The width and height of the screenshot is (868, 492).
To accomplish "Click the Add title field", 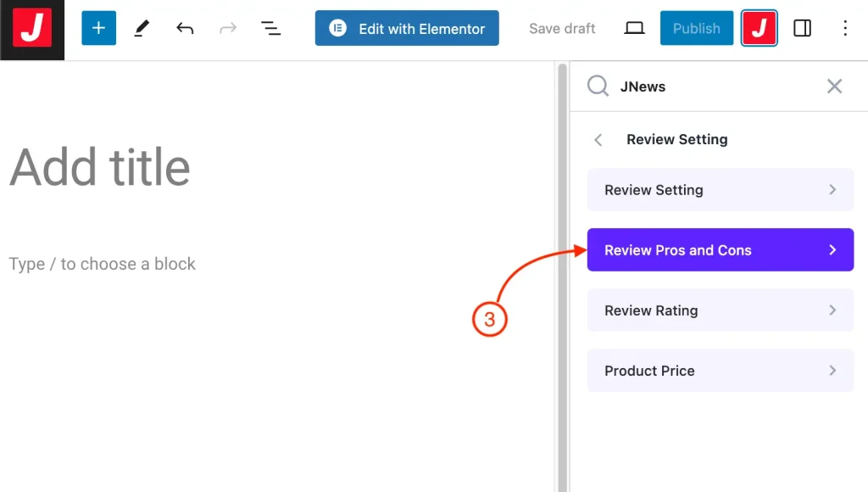I will point(100,167).
